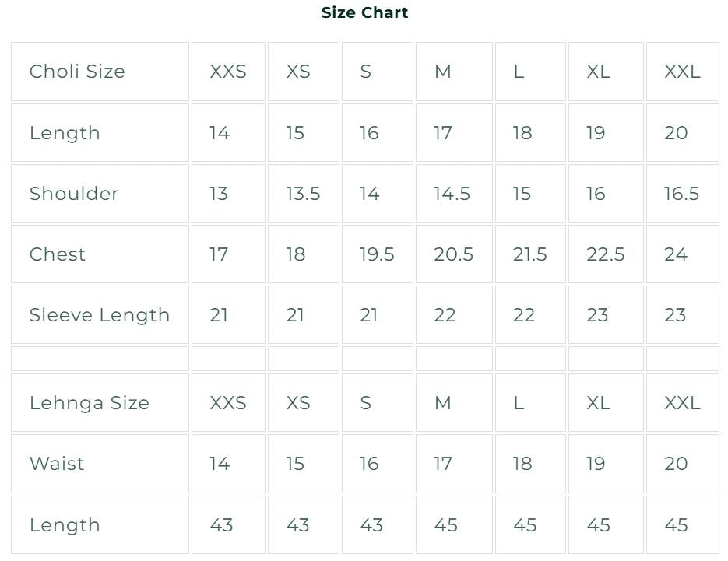The width and height of the screenshot is (728, 561).
Task: Click the Choli XXS column header
Action: [228, 72]
